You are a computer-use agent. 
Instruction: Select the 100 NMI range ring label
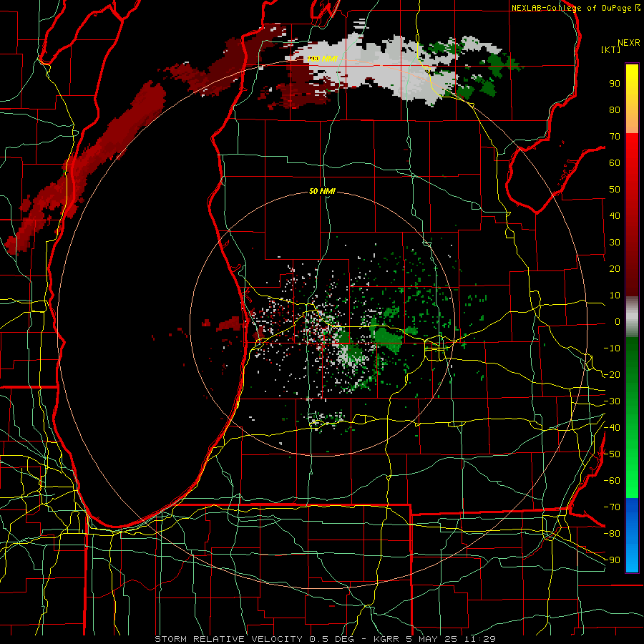coord(322,59)
